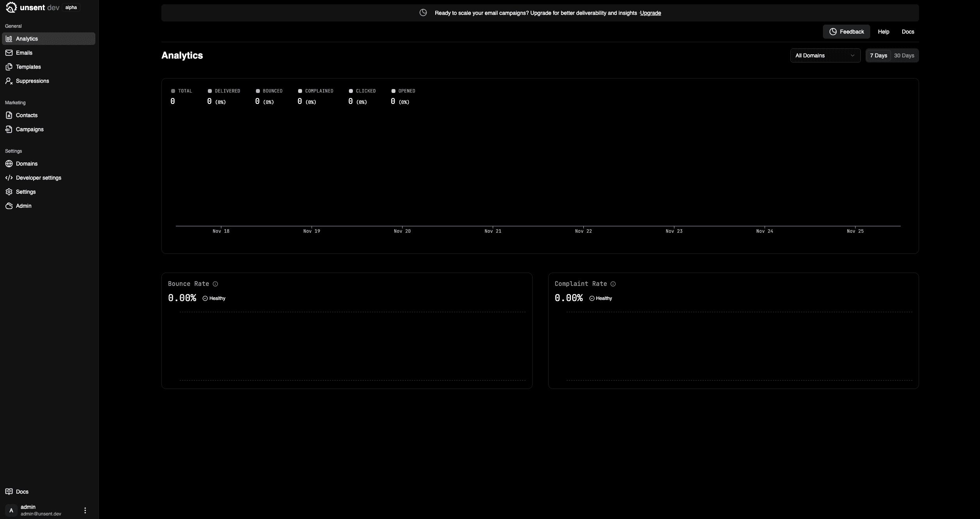Click Complaint Rate info icon
Screen dimensions: 980x519
pyautogui.click(x=613, y=284)
